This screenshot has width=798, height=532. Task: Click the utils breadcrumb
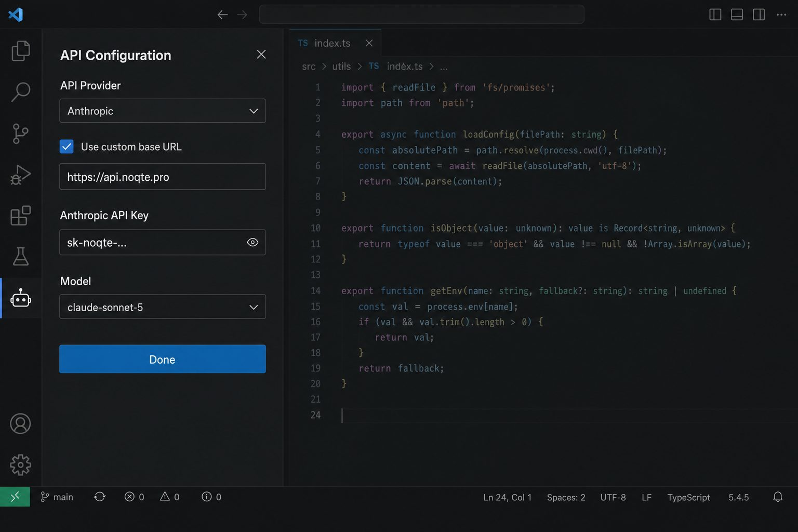click(x=341, y=66)
